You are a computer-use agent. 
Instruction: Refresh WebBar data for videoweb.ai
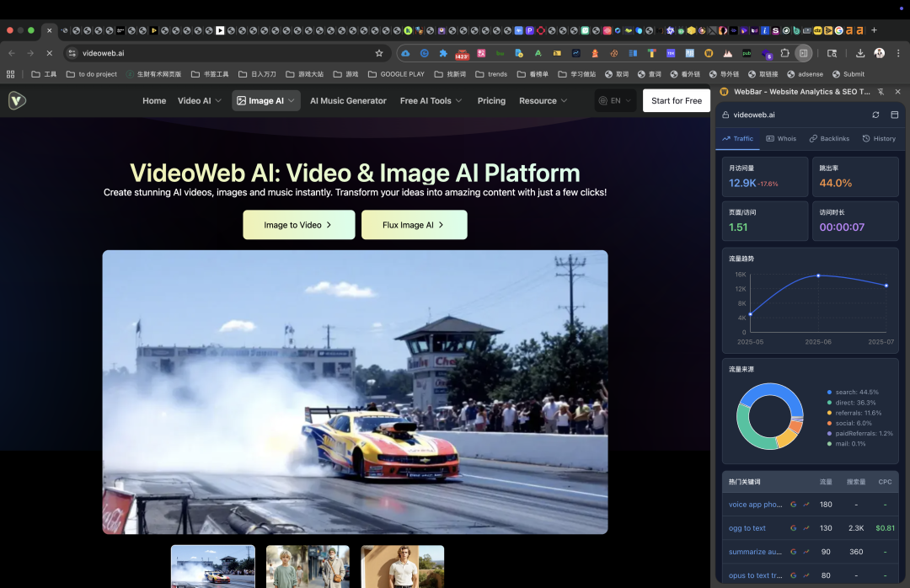pos(875,115)
